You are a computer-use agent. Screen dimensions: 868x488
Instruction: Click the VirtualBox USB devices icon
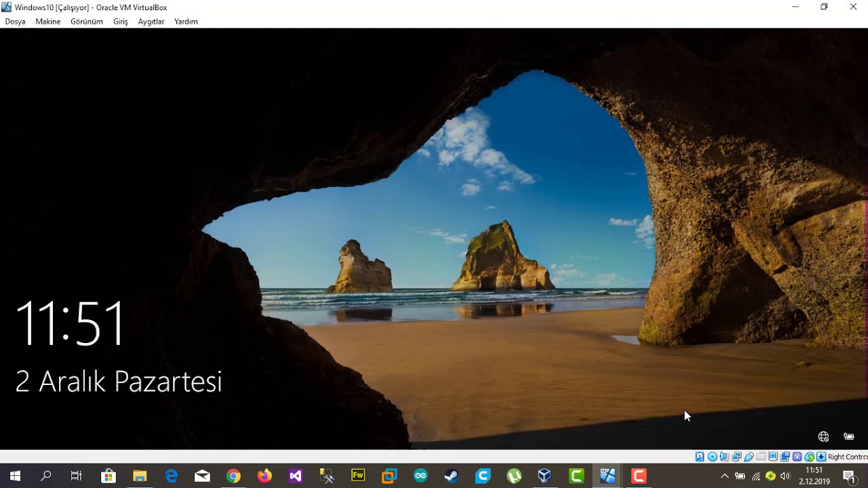(x=749, y=457)
